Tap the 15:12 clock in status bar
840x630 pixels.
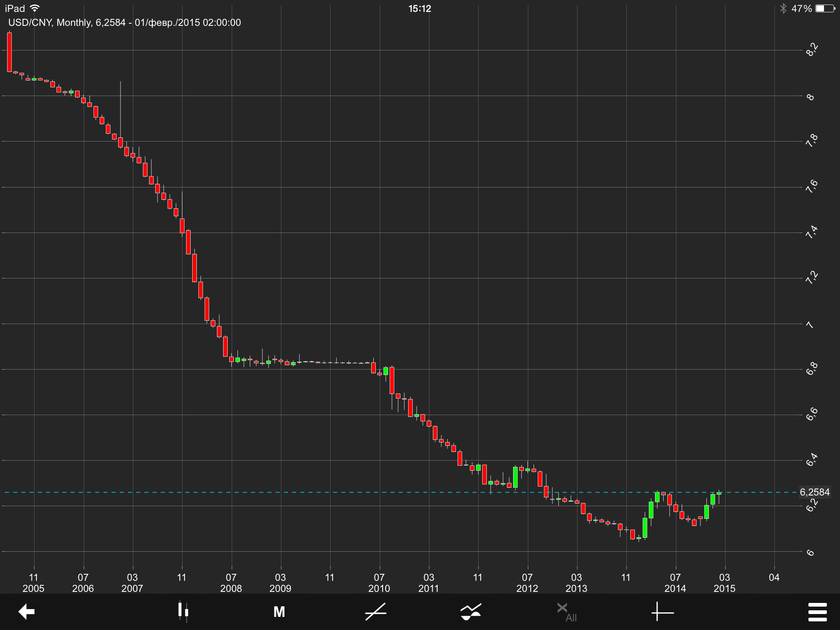pos(420,9)
